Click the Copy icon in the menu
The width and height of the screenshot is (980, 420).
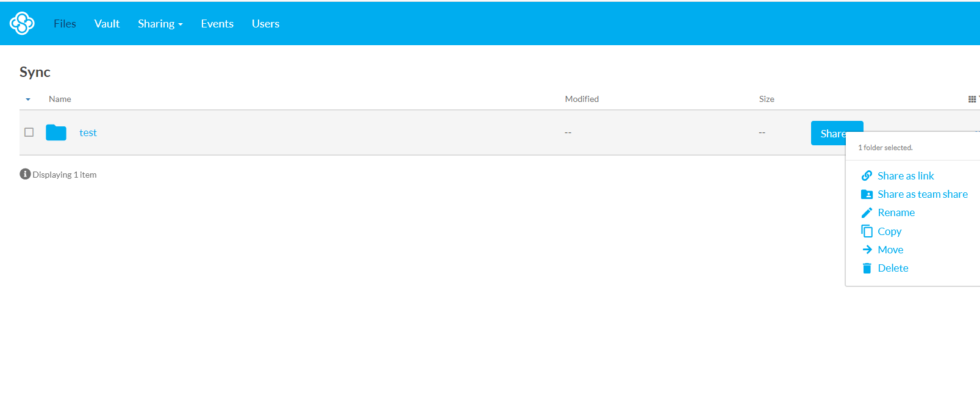tap(867, 231)
